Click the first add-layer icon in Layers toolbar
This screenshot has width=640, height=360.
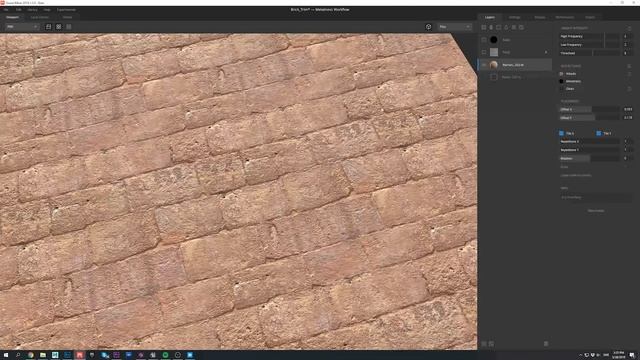click(x=484, y=27)
